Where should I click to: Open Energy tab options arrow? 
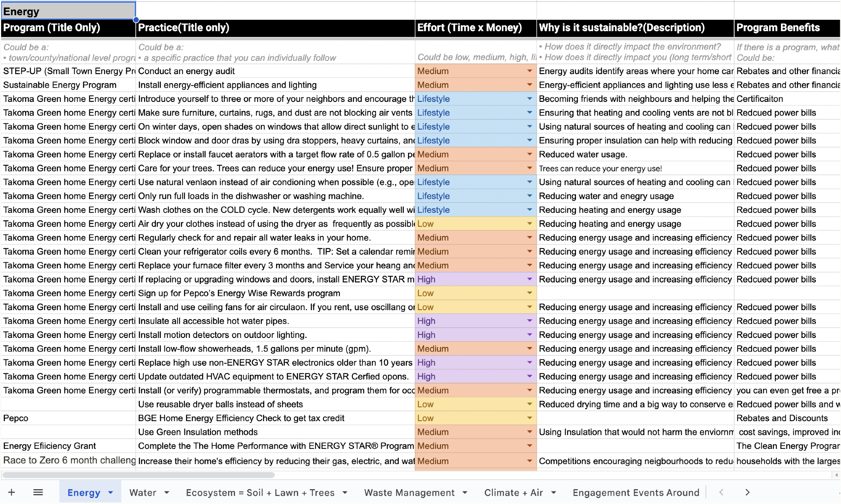[x=111, y=493]
